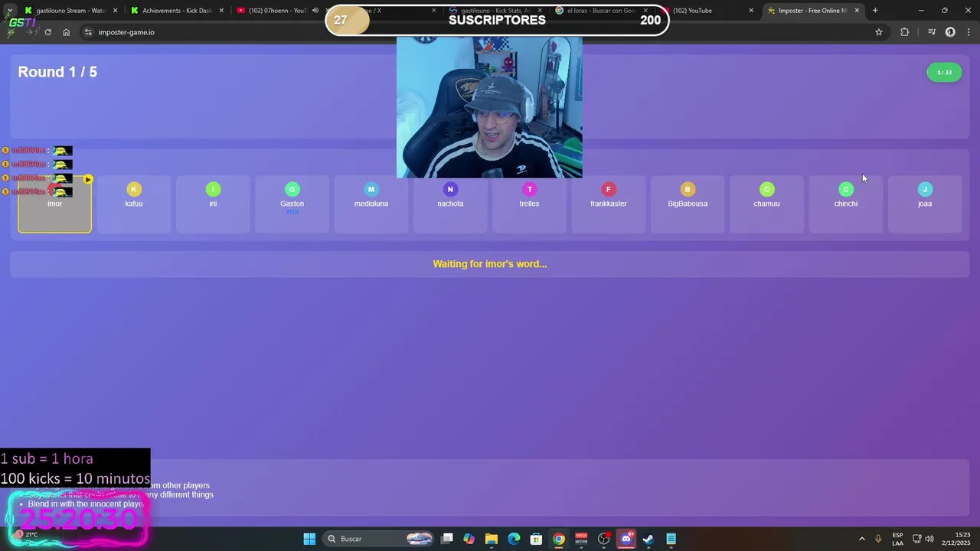The image size is (980, 551).
Task: Close the Imposter game tab
Action: pyautogui.click(x=857, y=11)
